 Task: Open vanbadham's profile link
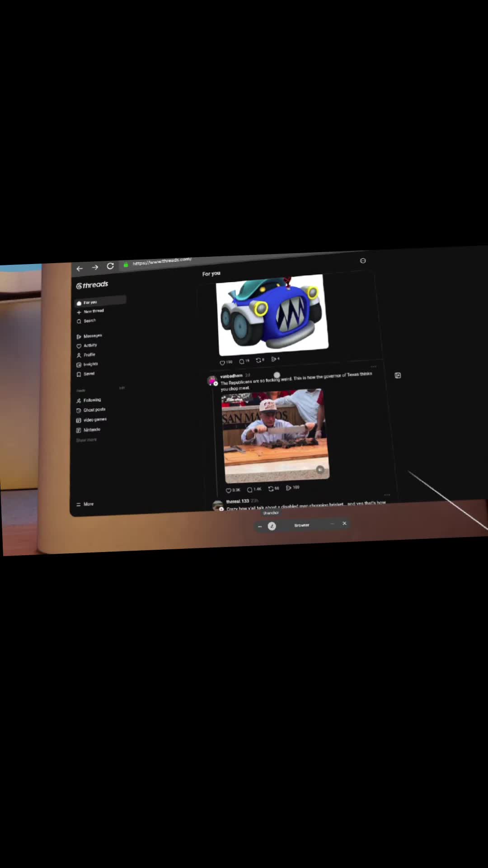pyautogui.click(x=231, y=376)
